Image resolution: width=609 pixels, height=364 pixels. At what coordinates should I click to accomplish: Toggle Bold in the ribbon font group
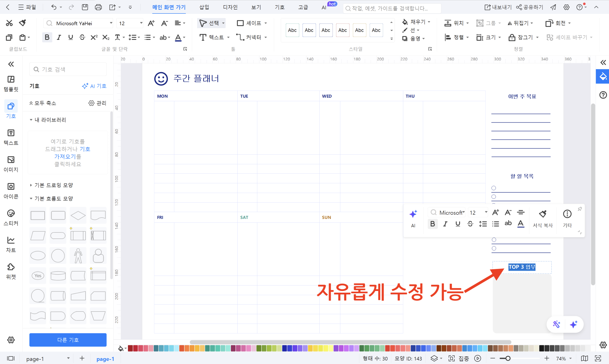click(47, 37)
